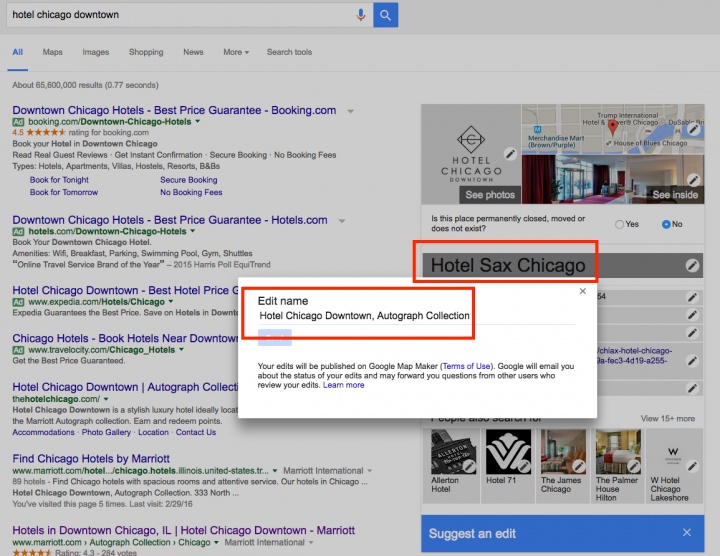Switch to the All results tab
The height and width of the screenshot is (556, 720).
17,52
